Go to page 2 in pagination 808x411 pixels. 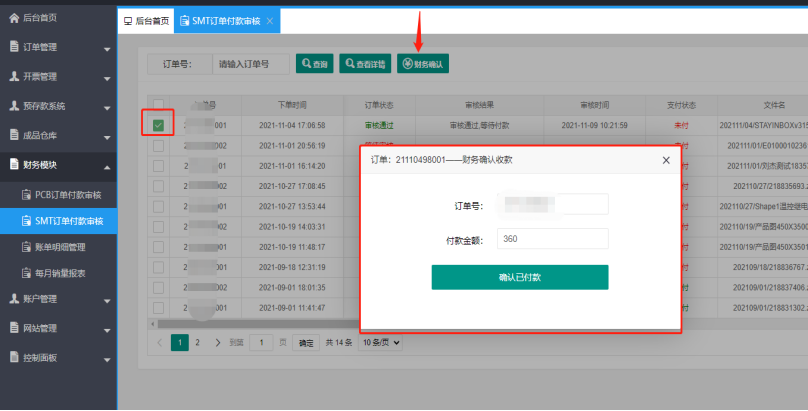(x=197, y=342)
